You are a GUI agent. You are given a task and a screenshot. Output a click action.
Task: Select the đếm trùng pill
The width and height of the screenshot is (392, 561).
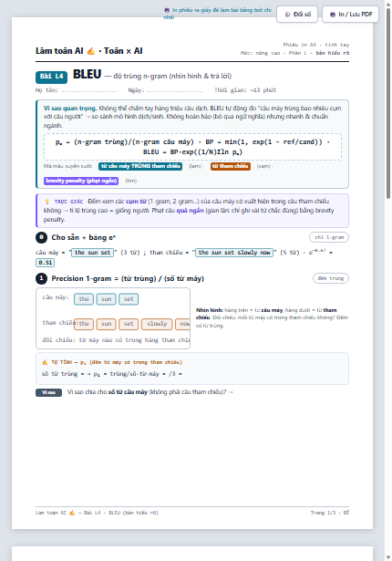tap(331, 278)
